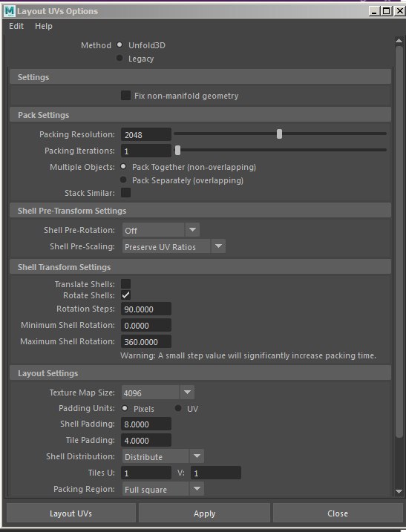Select the Legacy method
This screenshot has width=406, height=532.
click(119, 58)
